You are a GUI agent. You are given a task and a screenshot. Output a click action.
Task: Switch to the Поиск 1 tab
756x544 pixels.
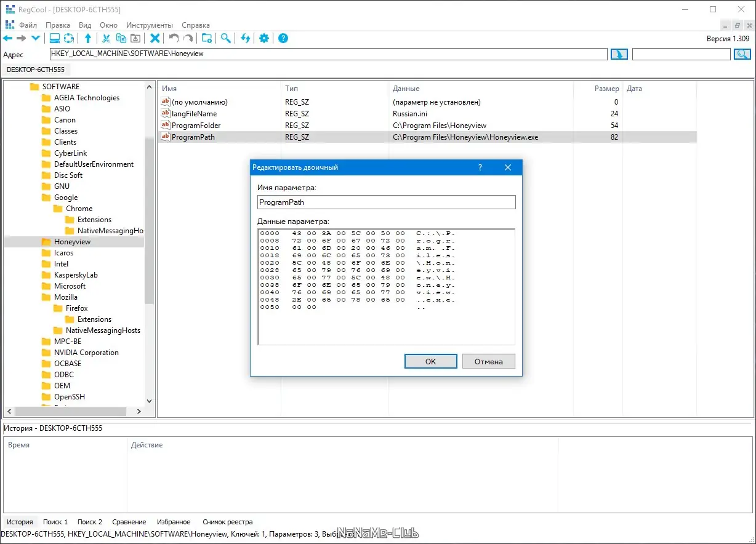(55, 522)
